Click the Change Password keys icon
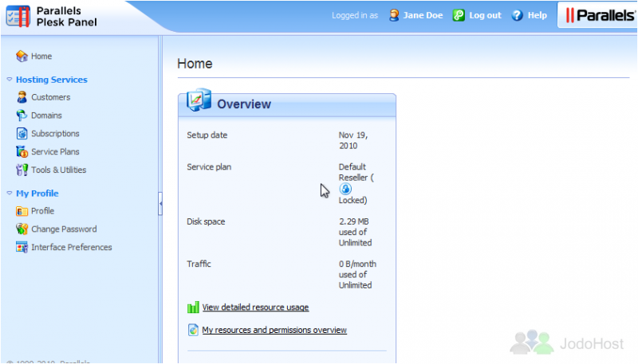 (22, 229)
